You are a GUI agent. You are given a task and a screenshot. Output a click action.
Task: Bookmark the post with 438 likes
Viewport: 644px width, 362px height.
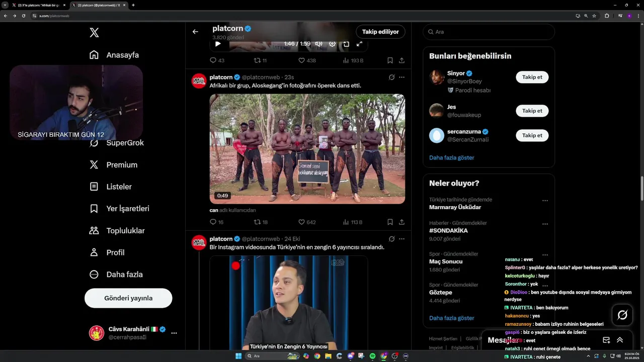click(x=390, y=60)
